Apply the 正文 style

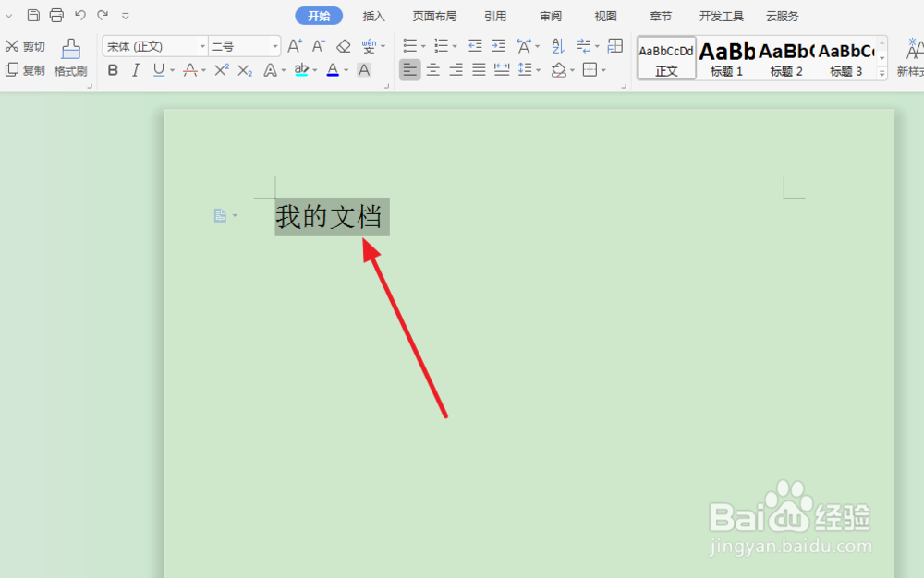click(x=666, y=58)
